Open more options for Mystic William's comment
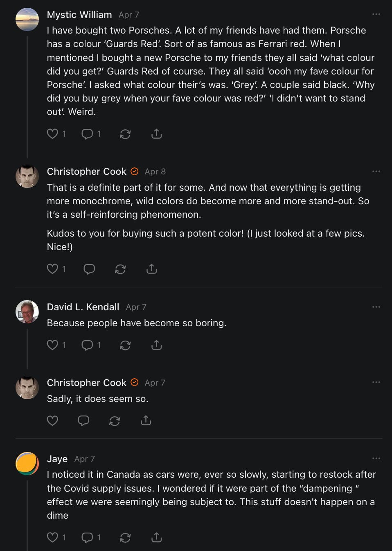 pyautogui.click(x=376, y=14)
